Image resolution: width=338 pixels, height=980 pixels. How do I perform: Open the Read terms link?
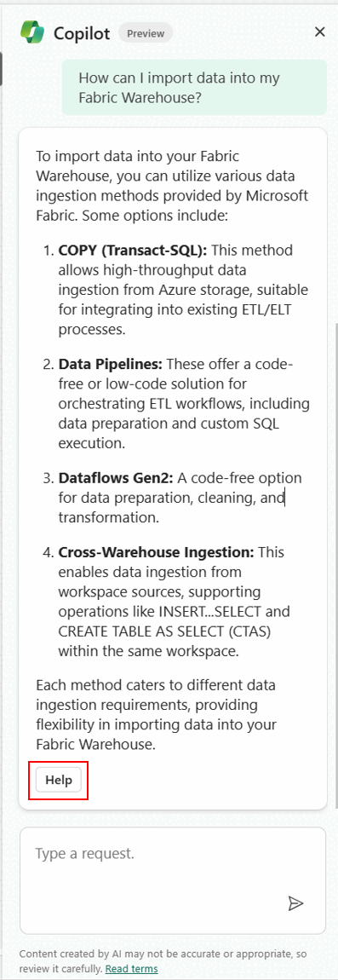pos(131,969)
